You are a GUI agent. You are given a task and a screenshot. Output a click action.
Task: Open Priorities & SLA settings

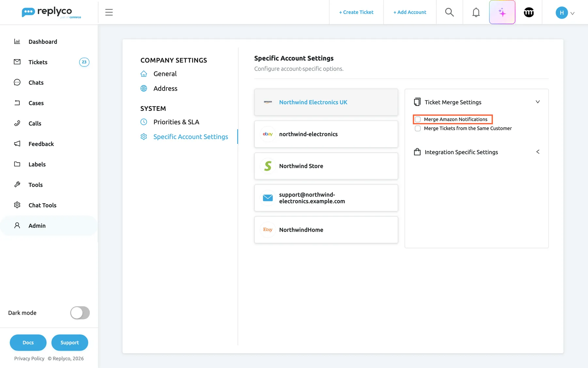[176, 122]
